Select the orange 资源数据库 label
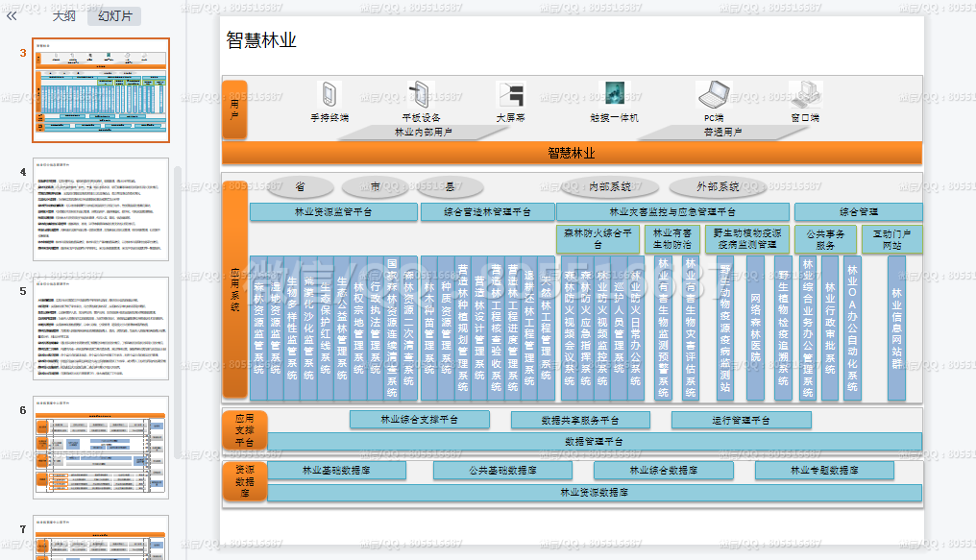Viewport: 976px width, 560px height. (245, 481)
